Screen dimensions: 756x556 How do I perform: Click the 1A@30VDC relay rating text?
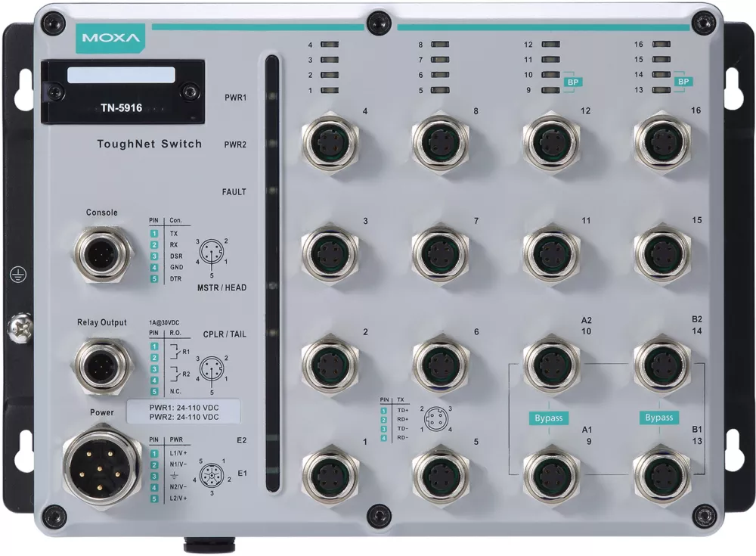(164, 322)
